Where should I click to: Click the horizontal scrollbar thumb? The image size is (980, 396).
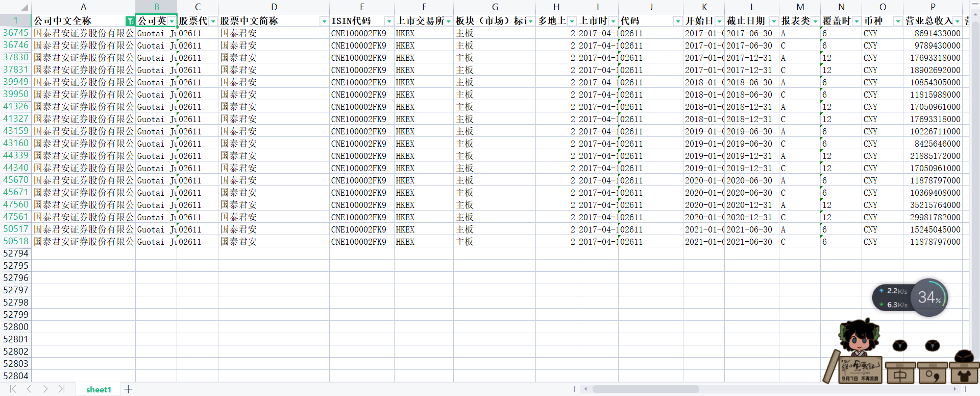click(646, 389)
